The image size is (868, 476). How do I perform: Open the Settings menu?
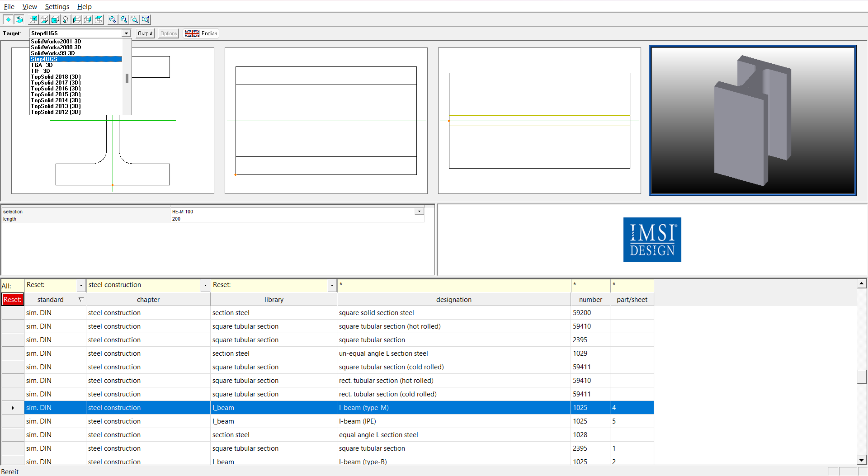57,7
